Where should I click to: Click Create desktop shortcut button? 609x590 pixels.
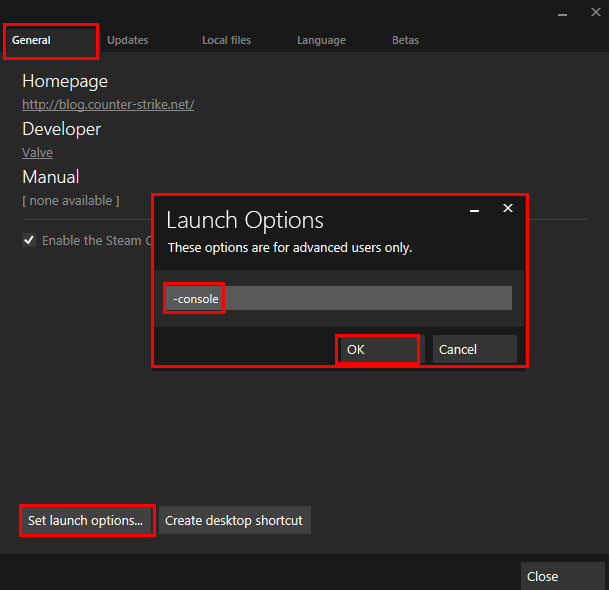click(x=234, y=520)
